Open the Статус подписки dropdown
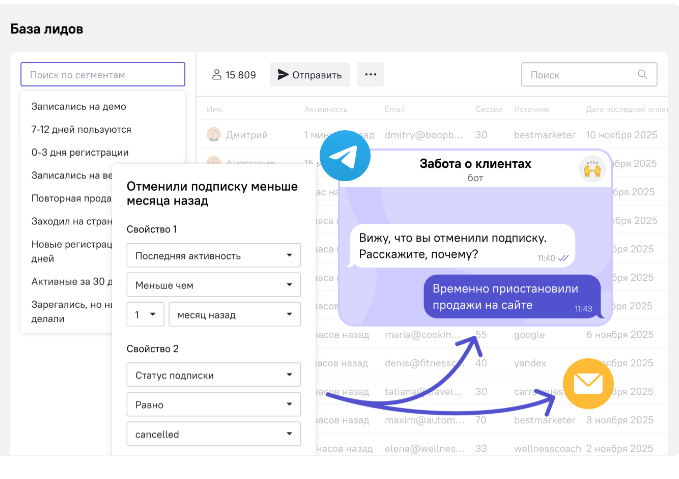This screenshot has width=679, height=479. (x=213, y=375)
